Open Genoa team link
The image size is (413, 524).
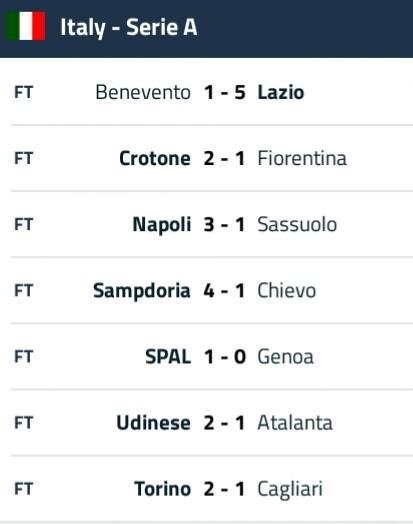(286, 357)
